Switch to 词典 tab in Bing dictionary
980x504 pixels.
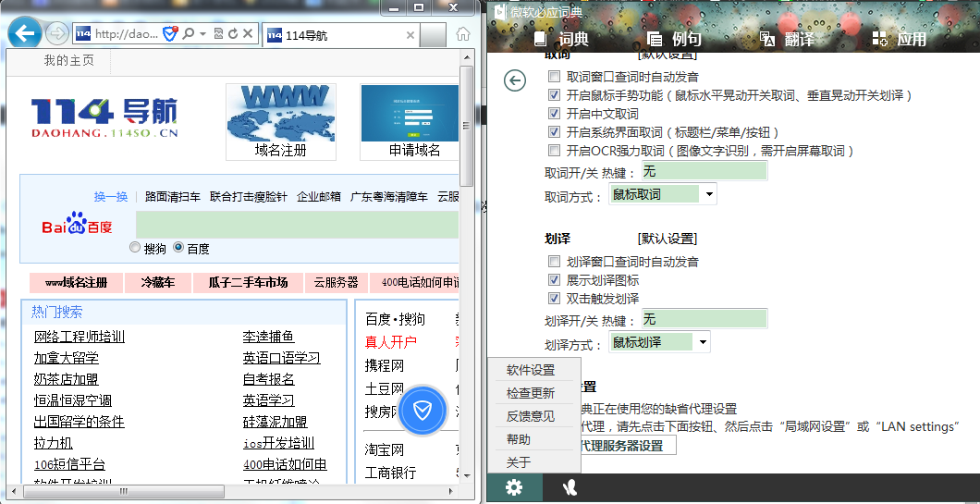click(x=561, y=39)
